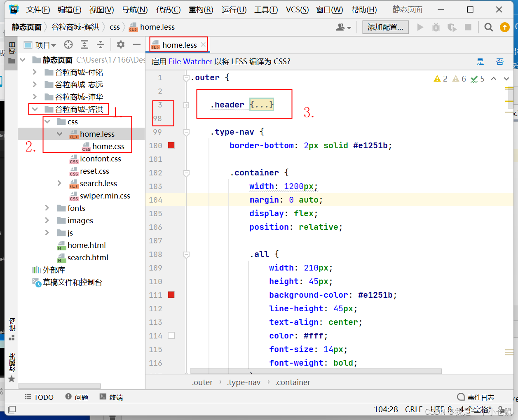
Task: Click the collapse all icon in project panel
Action: [101, 44]
